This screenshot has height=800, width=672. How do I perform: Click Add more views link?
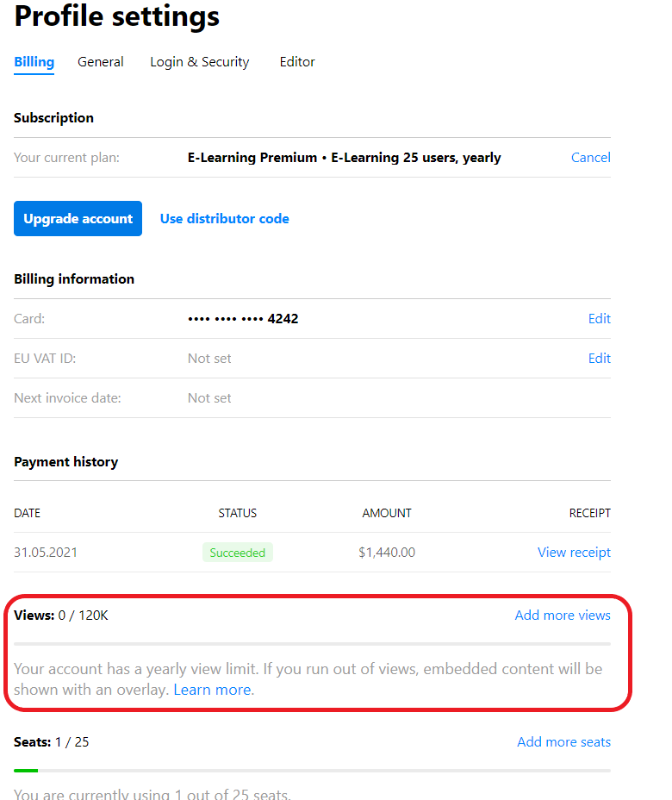pyautogui.click(x=563, y=616)
